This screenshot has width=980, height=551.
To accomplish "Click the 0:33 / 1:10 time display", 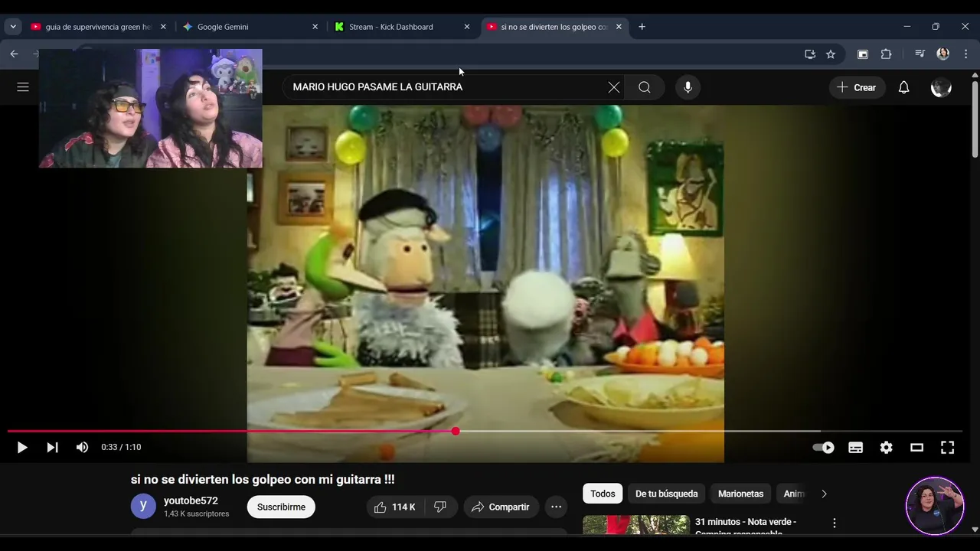I will (121, 448).
